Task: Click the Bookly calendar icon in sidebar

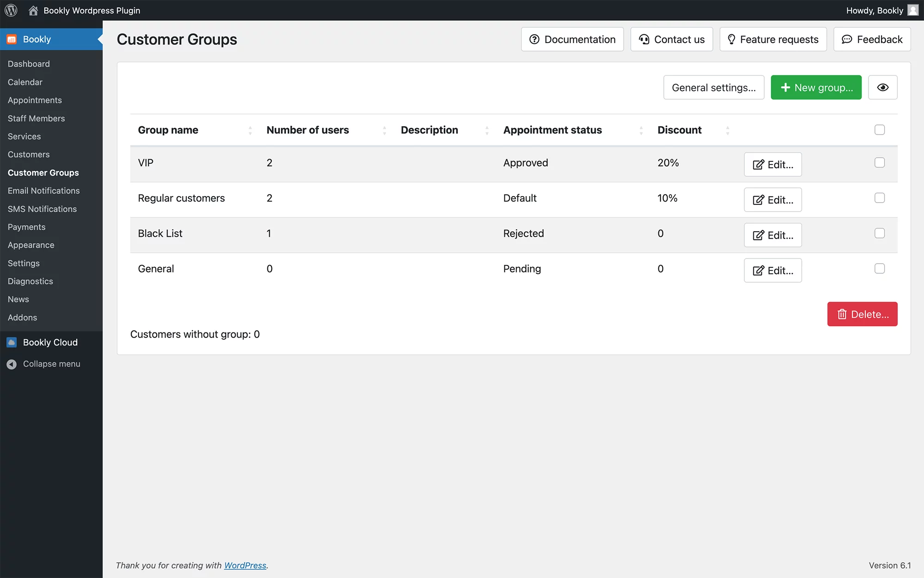Action: [x=12, y=39]
